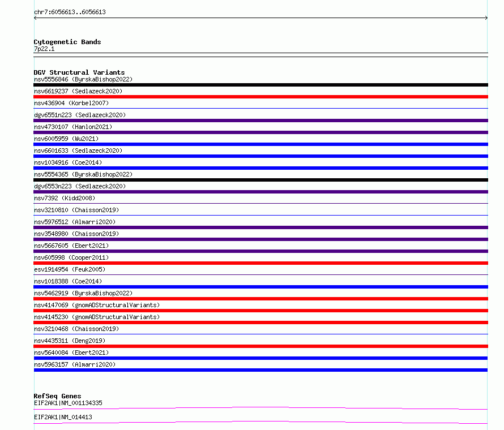
Task: Select the nsv5667605 (Ebert2021) label
Action: pyautogui.click(x=71, y=246)
